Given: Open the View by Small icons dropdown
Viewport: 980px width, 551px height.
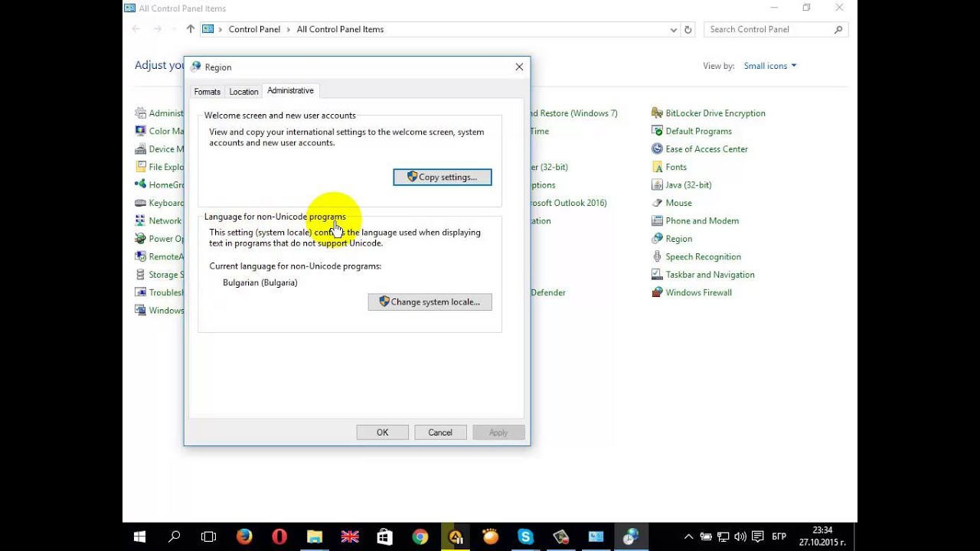Looking at the screenshot, I should click(x=770, y=66).
